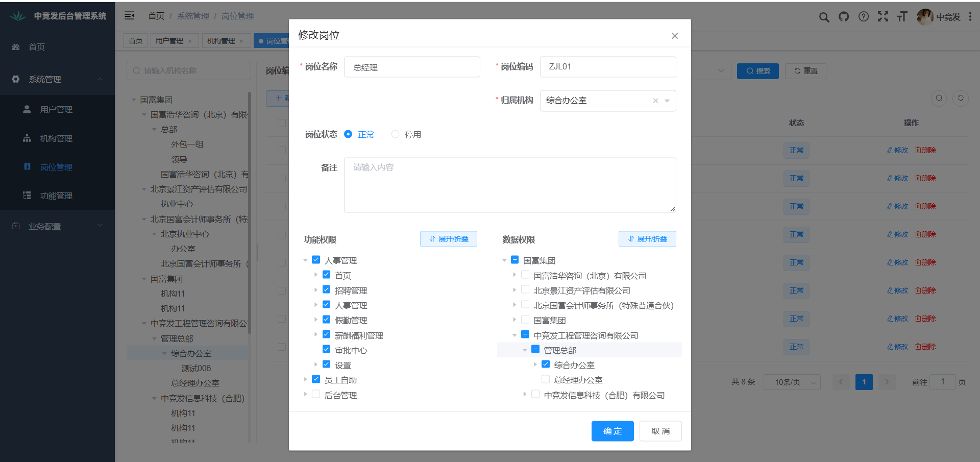This screenshot has width=980, height=462.
Task: Collapse the sidebar with hamburger icon
Action: [130, 16]
